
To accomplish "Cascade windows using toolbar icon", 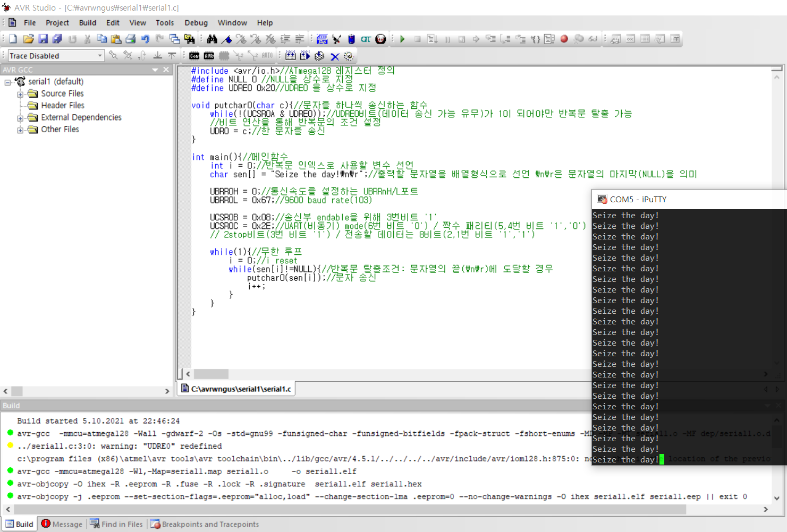I will pyautogui.click(x=174, y=39).
